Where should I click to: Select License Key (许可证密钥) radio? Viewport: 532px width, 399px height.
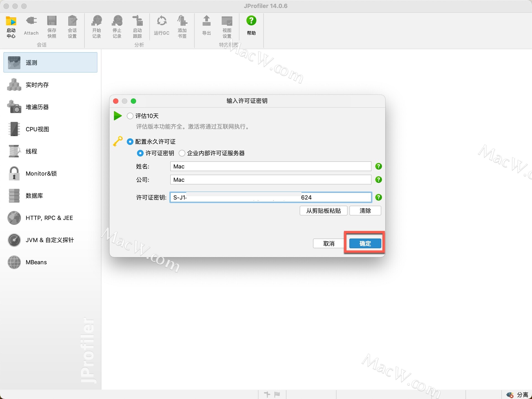pos(140,153)
